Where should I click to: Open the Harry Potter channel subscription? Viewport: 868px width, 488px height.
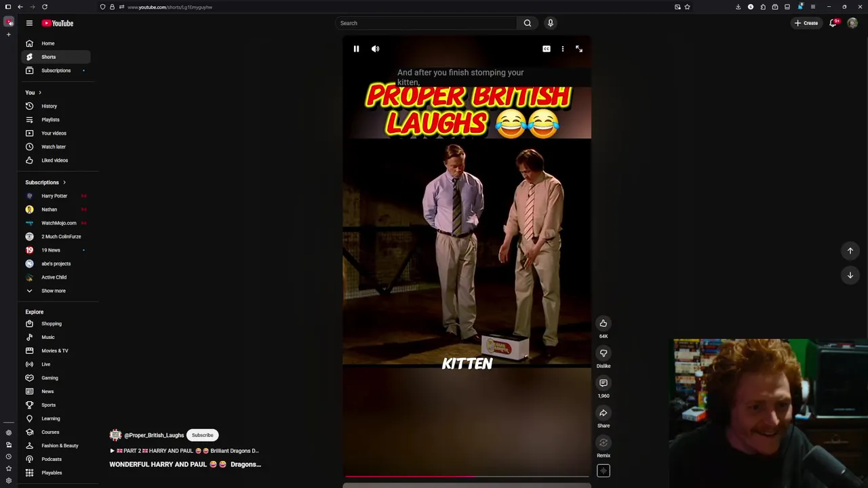coord(56,196)
